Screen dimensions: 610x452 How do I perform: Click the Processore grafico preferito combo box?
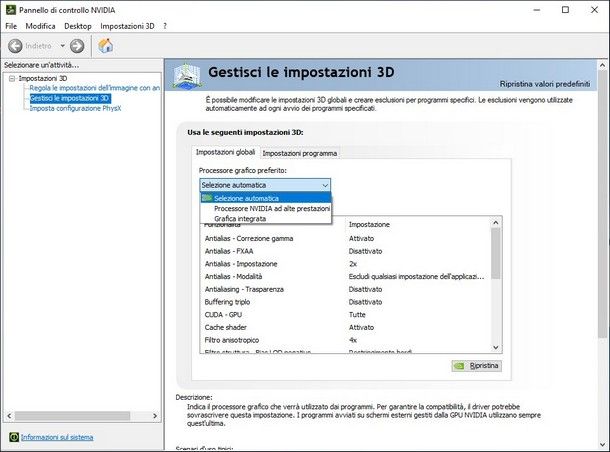pyautogui.click(x=265, y=185)
